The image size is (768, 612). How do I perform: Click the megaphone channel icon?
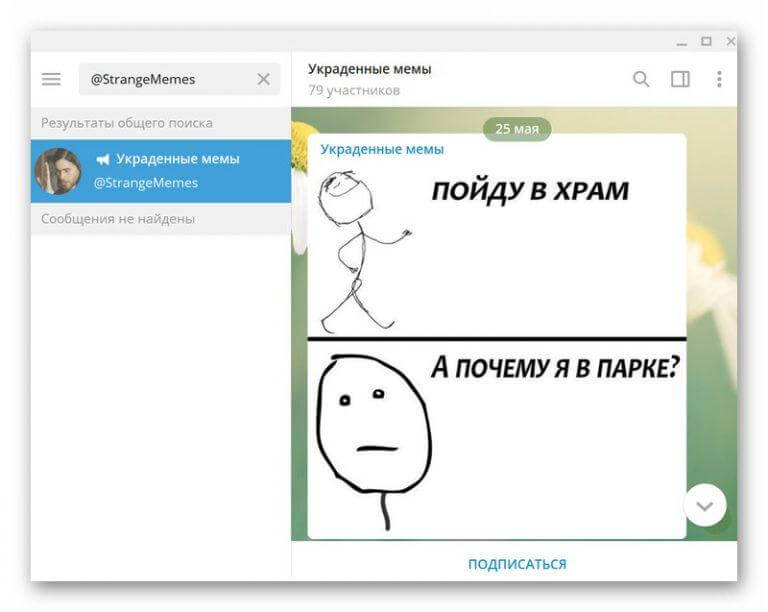pos(102,160)
